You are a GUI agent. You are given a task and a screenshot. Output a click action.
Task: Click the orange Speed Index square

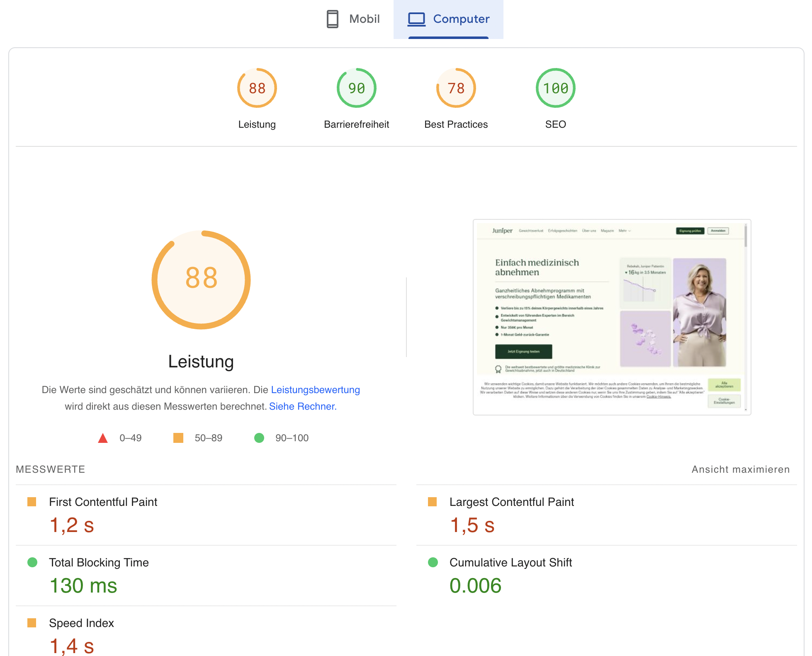tap(32, 623)
